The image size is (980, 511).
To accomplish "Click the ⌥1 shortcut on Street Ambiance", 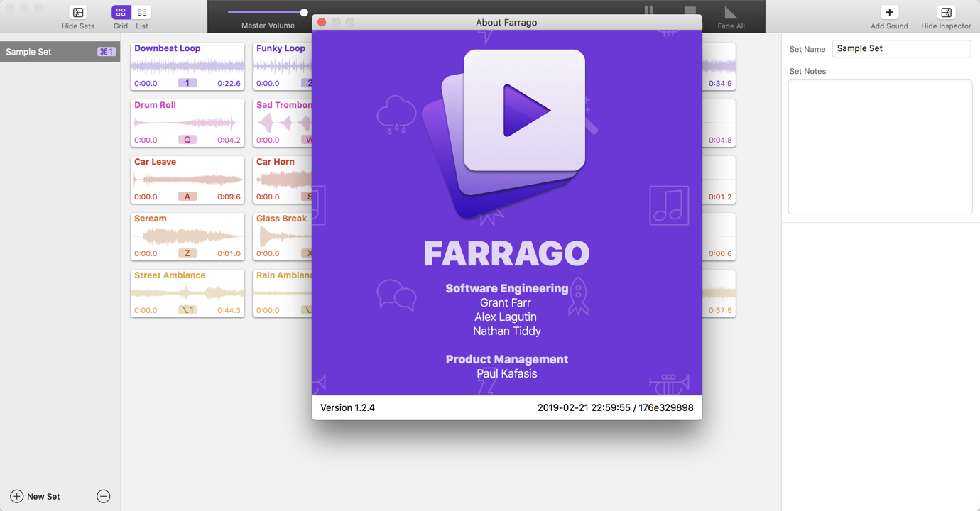I will (187, 310).
